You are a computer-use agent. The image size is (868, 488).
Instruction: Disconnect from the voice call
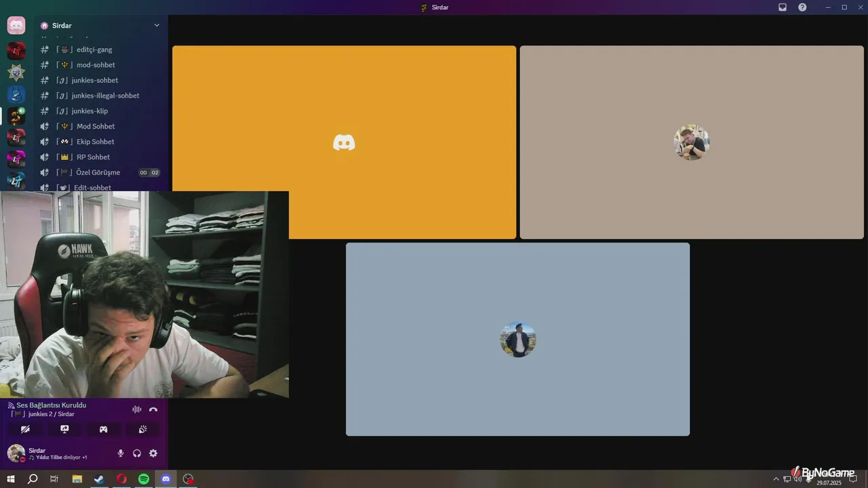point(153,409)
